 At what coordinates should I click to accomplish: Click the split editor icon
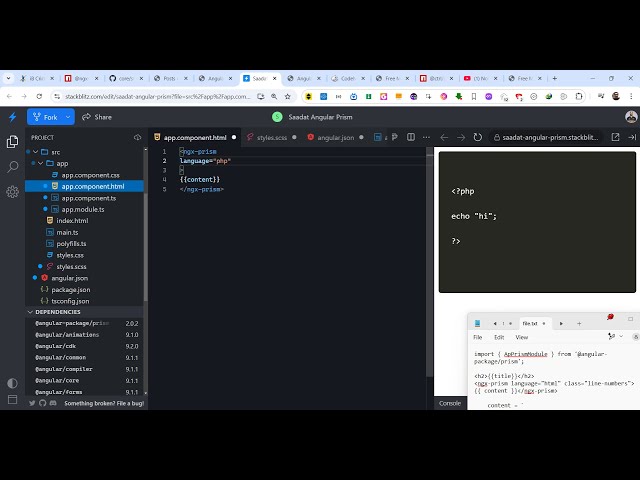coord(410,137)
